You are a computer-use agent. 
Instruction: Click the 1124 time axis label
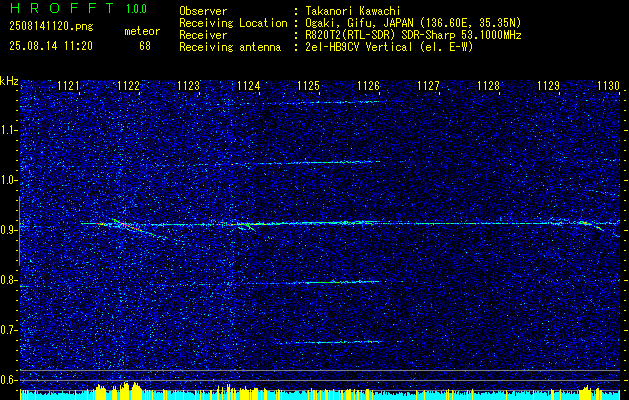pos(249,86)
